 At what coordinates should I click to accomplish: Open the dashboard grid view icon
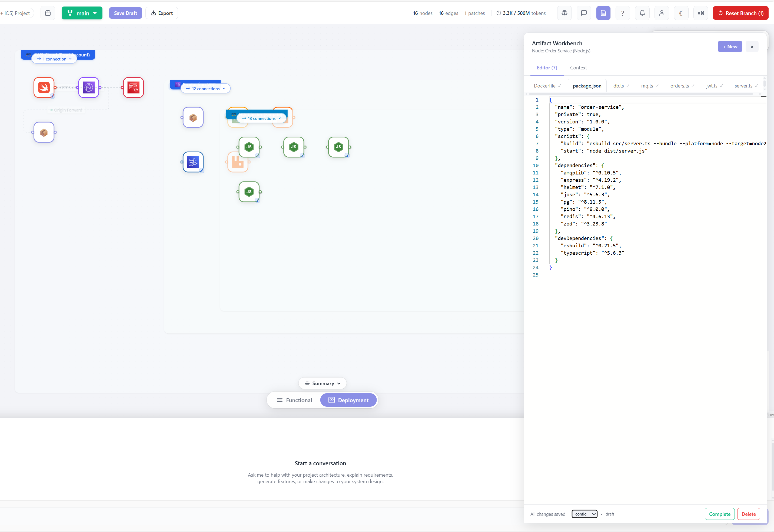coord(701,13)
